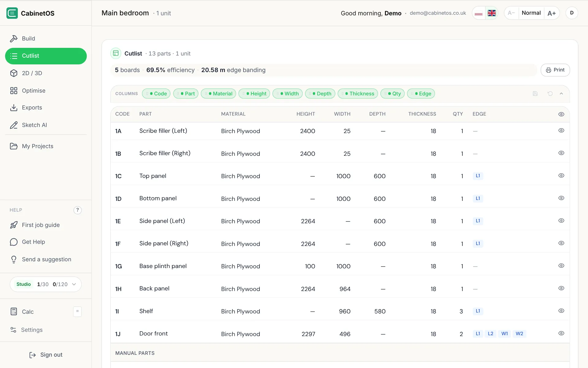588x368 pixels.
Task: Click the W2 edge tag on Door front
Action: [519, 334]
